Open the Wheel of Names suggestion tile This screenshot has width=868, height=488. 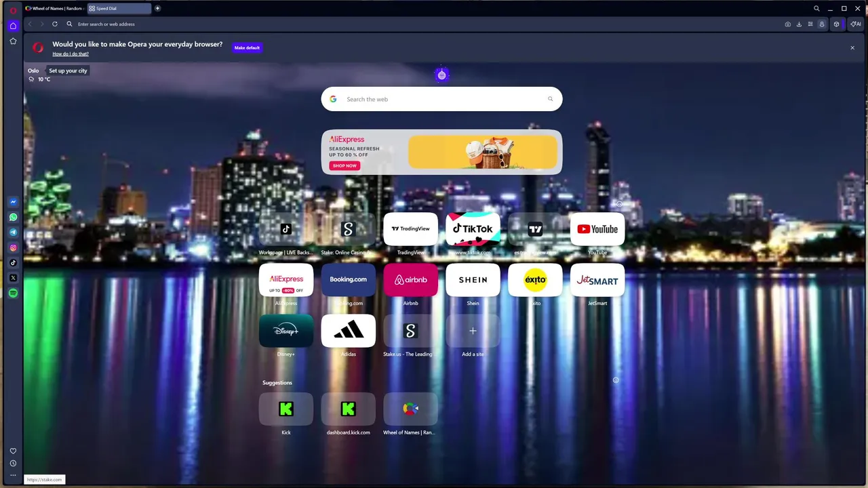pyautogui.click(x=410, y=409)
